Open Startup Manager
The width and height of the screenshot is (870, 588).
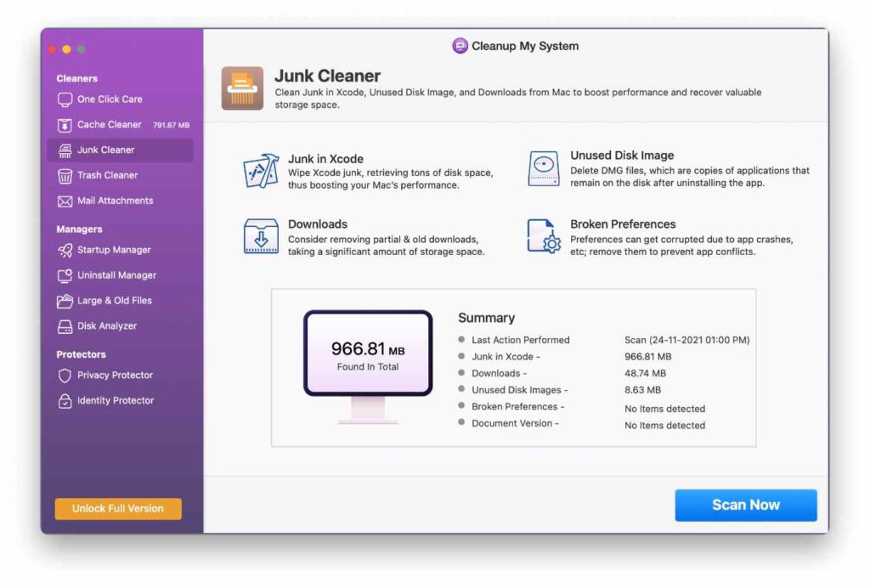pos(120,250)
